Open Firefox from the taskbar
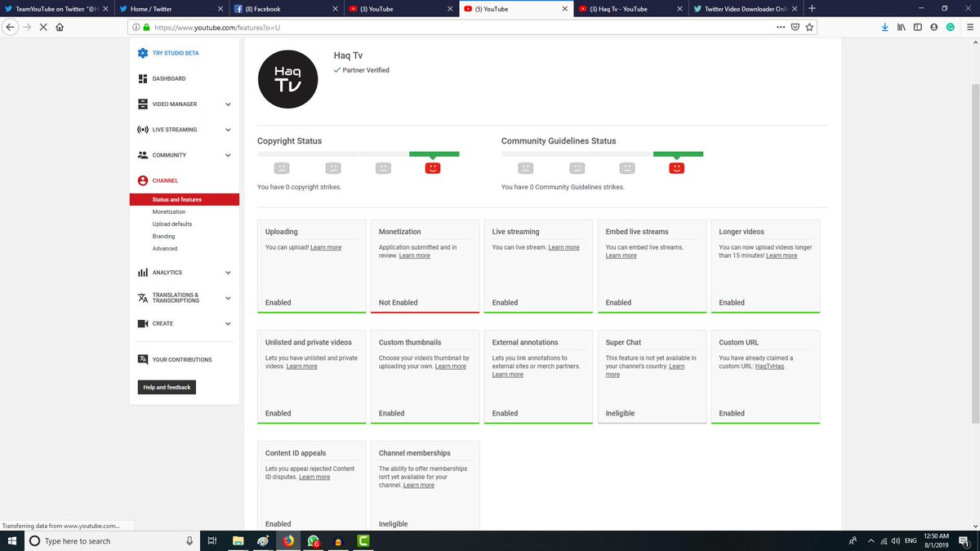The height and width of the screenshot is (551, 980). point(288,540)
